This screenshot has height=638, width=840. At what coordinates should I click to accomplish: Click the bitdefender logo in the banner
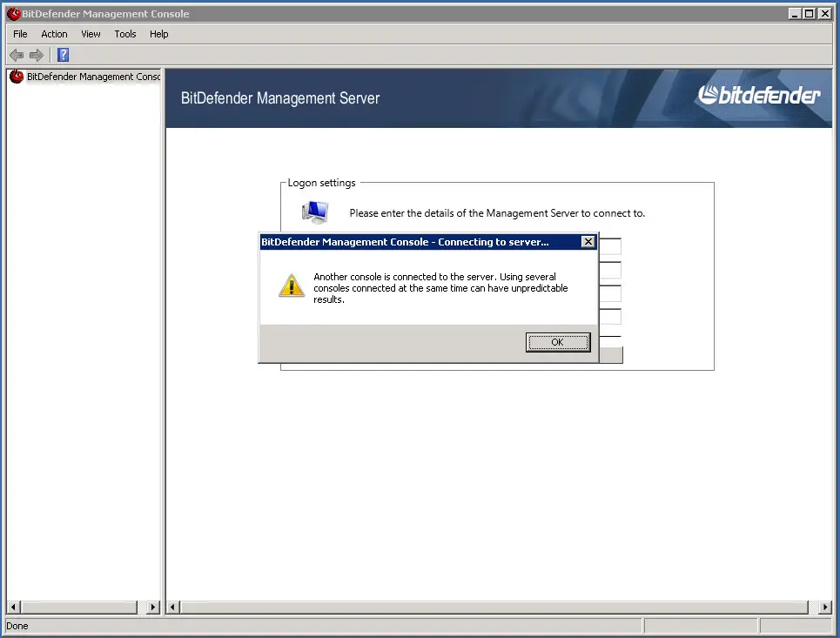[759, 95]
